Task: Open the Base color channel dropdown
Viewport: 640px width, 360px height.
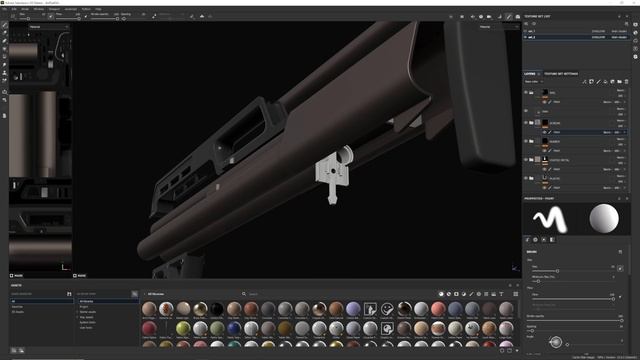Action: coord(533,82)
